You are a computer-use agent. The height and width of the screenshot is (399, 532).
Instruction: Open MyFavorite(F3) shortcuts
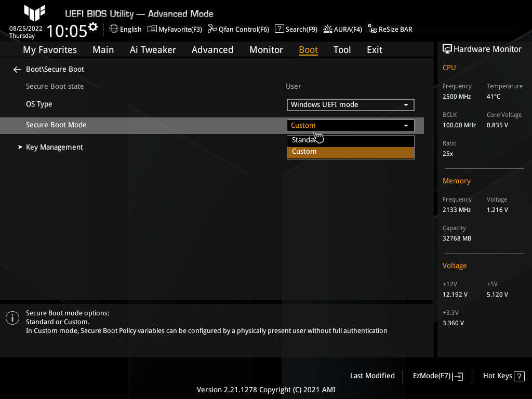click(175, 29)
